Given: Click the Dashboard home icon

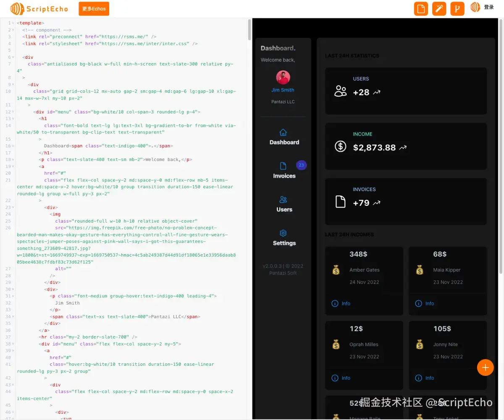Looking at the screenshot, I should 283,132.
